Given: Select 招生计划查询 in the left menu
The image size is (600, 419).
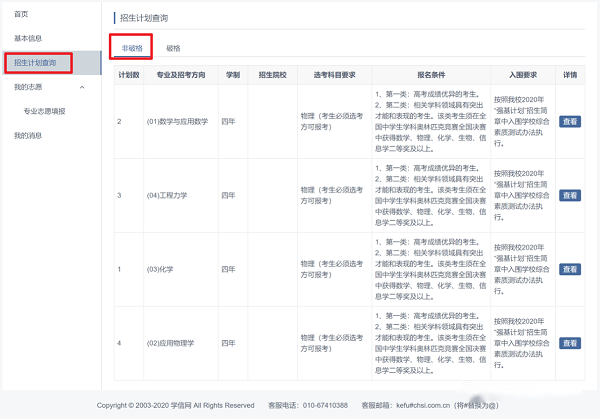Looking at the screenshot, I should tap(35, 63).
